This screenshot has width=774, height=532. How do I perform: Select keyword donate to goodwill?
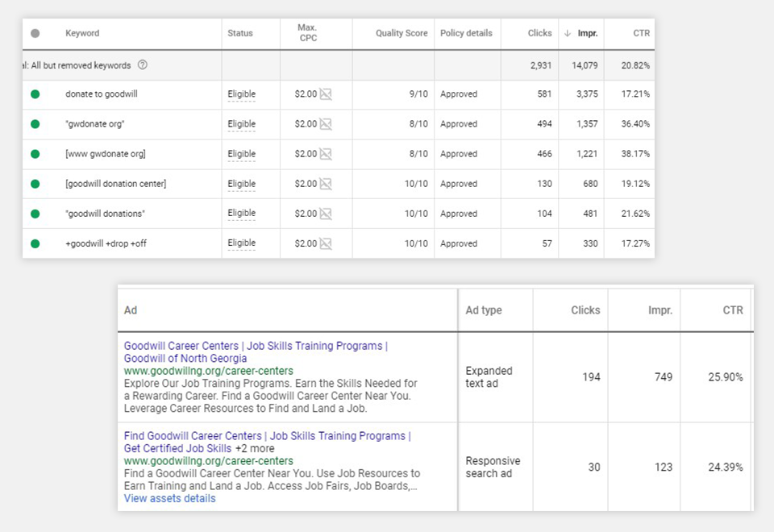coord(102,94)
